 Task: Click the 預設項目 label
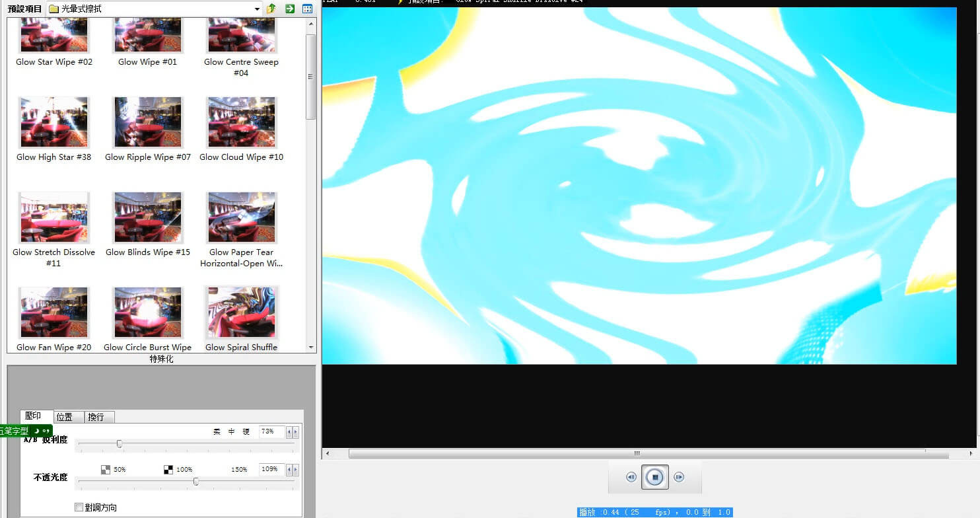pyautogui.click(x=24, y=9)
